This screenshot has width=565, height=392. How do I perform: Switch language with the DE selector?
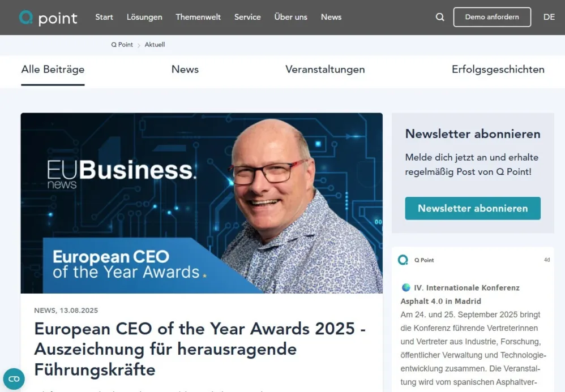[x=549, y=17]
